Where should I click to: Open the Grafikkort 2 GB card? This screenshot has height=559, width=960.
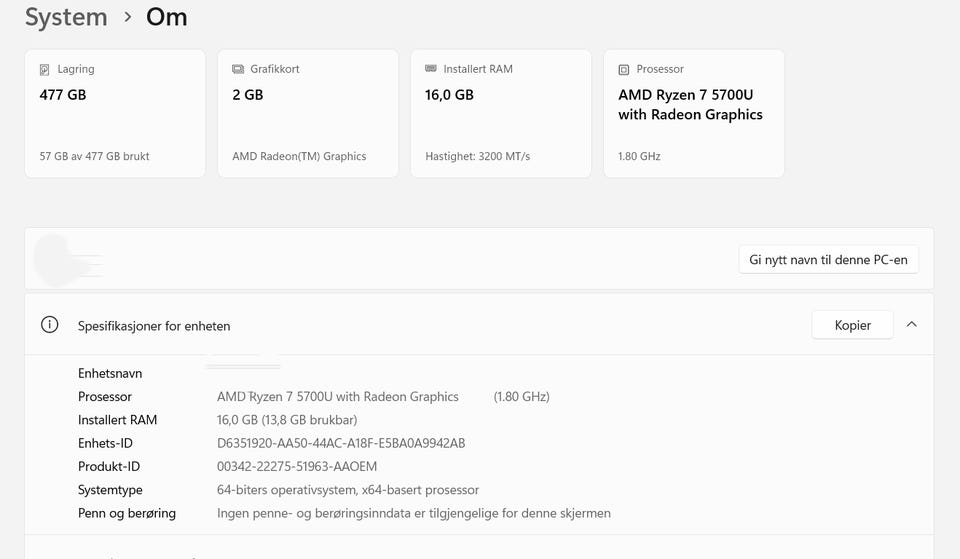(x=308, y=114)
